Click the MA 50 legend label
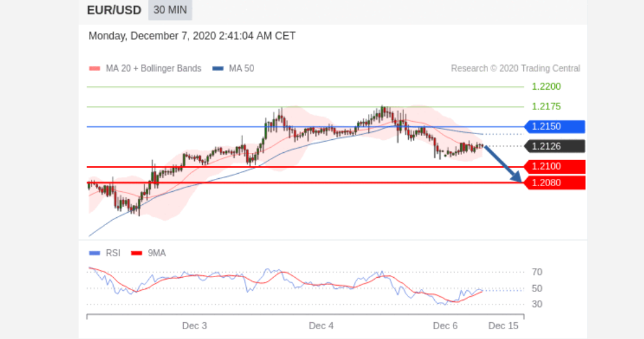The image size is (644, 339). point(242,68)
